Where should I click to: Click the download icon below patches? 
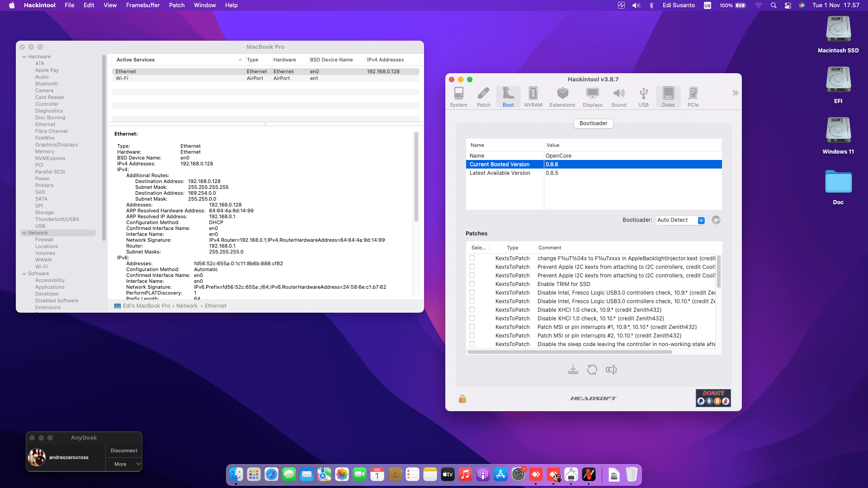pos(573,370)
